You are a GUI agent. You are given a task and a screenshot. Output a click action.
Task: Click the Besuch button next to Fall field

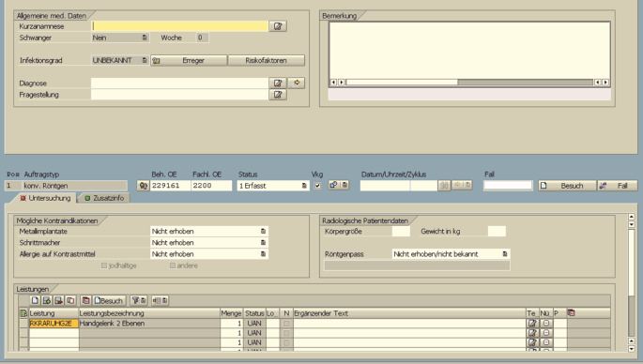(568, 186)
